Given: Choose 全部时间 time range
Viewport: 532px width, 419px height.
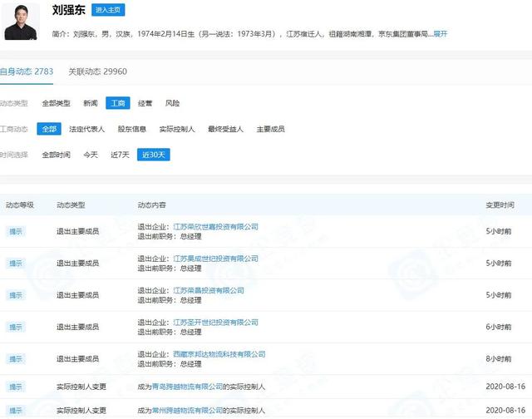Looking at the screenshot, I should point(57,155).
